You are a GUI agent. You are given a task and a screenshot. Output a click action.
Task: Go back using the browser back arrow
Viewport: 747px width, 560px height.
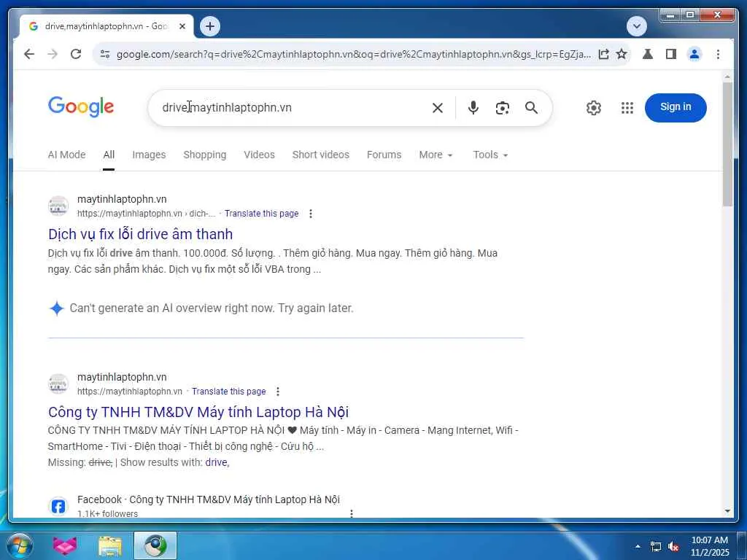(29, 54)
